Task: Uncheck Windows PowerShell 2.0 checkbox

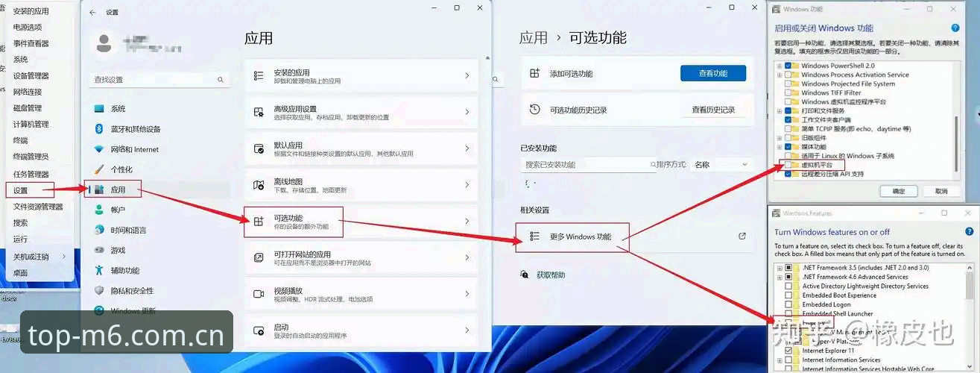Action: (x=788, y=66)
